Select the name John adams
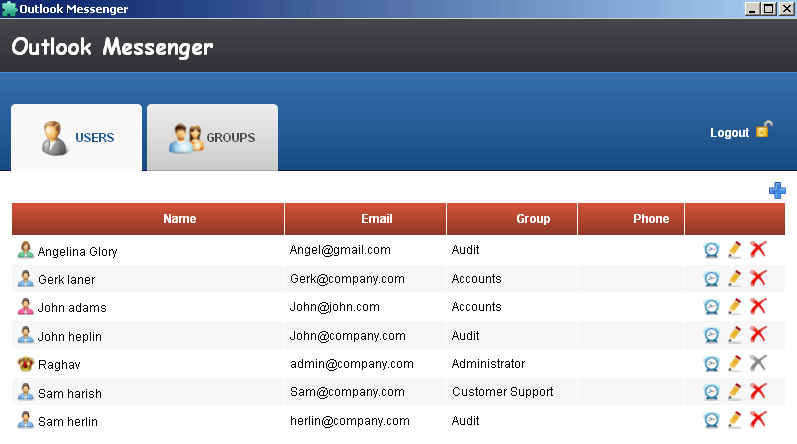Screen dimensions: 797x444 pos(72,308)
